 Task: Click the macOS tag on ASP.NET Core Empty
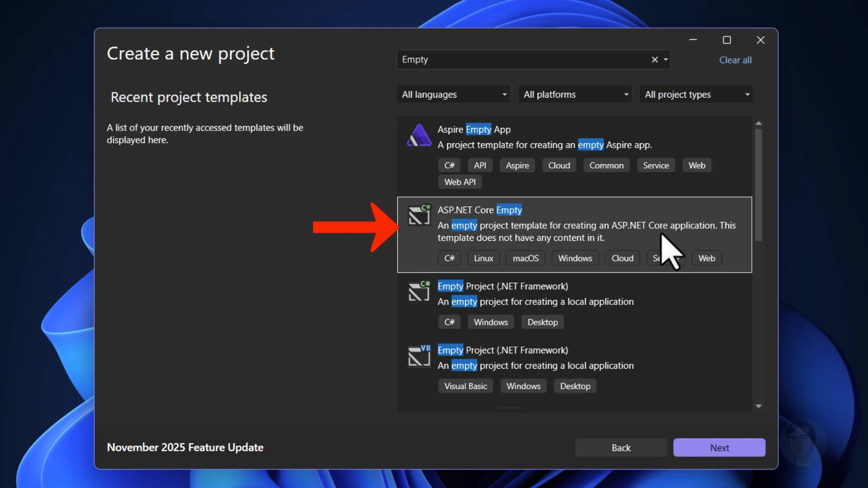pyautogui.click(x=525, y=258)
